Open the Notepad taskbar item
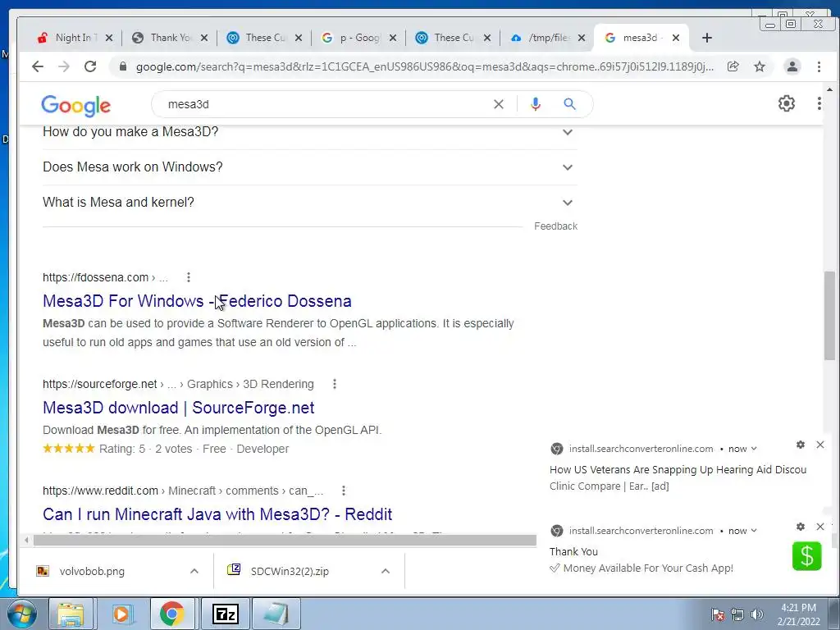Screen dimensions: 840x630 tap(276, 614)
